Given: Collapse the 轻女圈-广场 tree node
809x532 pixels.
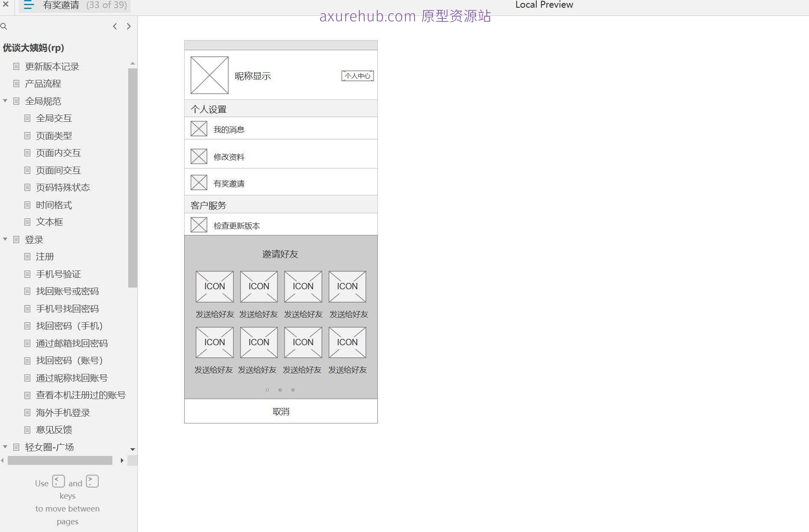Looking at the screenshot, I should (5, 447).
